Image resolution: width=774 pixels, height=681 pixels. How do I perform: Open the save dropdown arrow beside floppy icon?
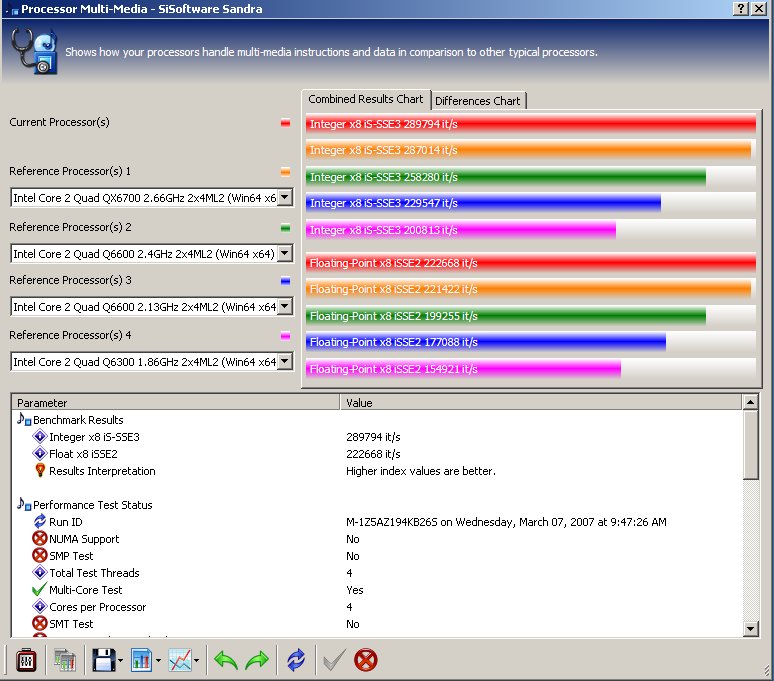click(120, 661)
